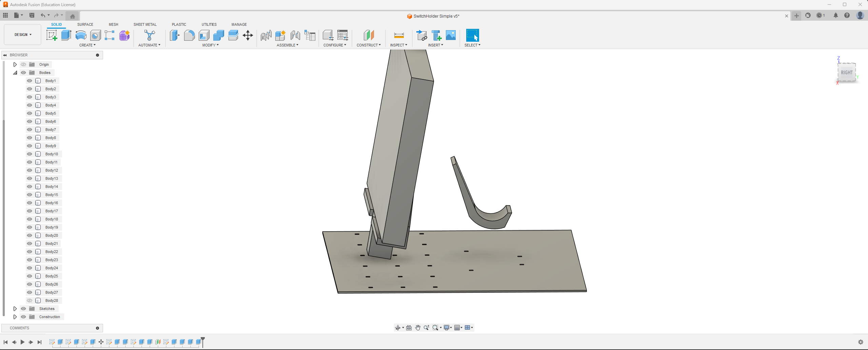
Task: Open the MODIFY dropdown menu
Action: click(211, 45)
